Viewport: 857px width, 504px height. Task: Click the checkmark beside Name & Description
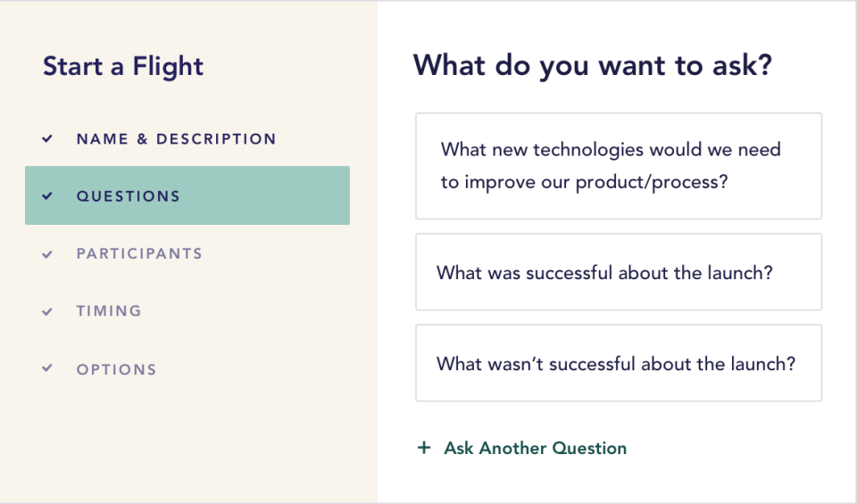48,139
